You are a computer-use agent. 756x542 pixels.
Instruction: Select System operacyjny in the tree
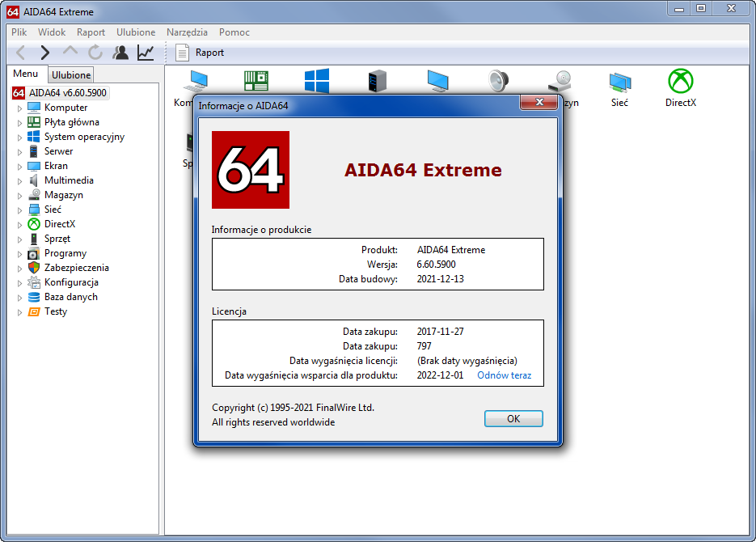pos(84,137)
